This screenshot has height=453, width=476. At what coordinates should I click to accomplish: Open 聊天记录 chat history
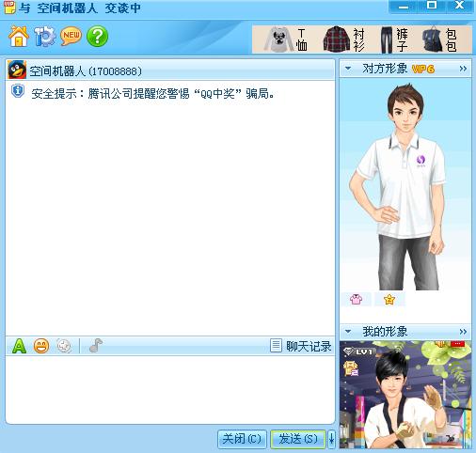301,346
